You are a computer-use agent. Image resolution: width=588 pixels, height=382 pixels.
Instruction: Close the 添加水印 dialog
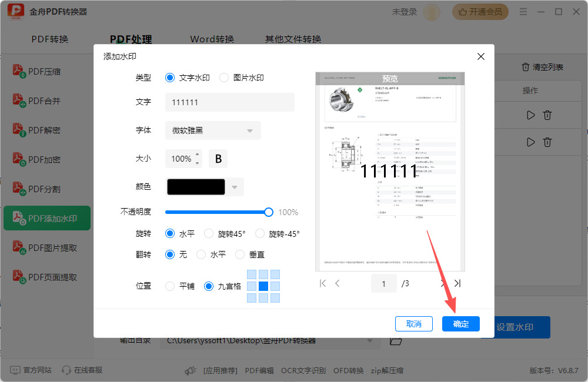(x=481, y=56)
